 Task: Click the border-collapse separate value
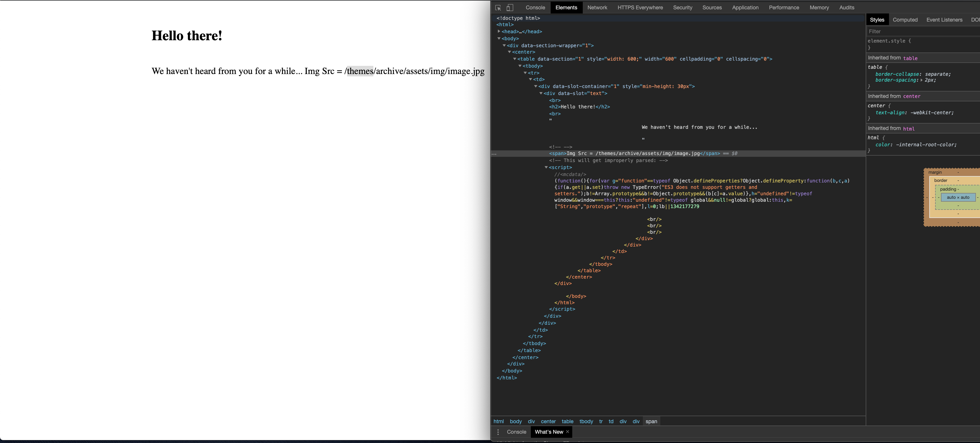[937, 74]
